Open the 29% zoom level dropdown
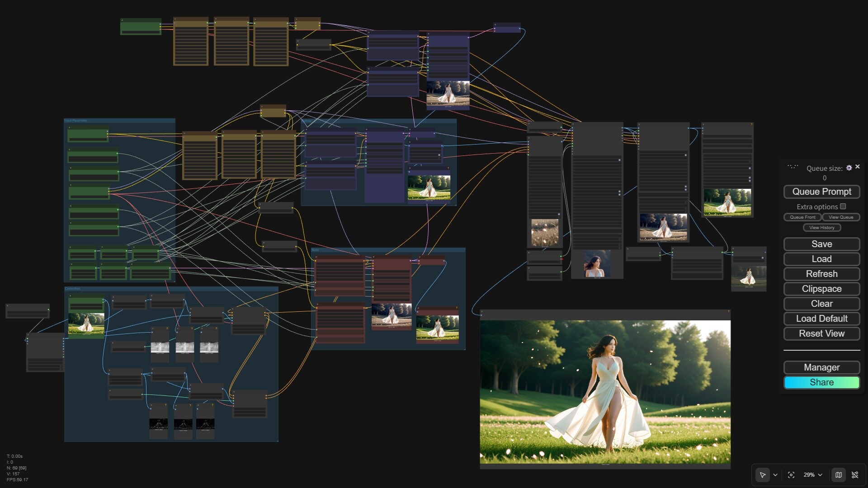Image resolution: width=868 pixels, height=488 pixels. [813, 475]
